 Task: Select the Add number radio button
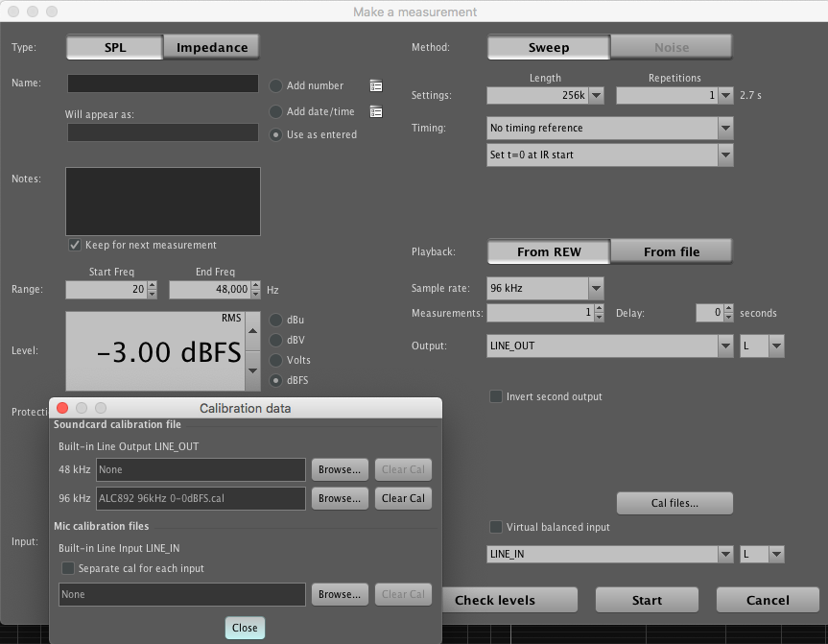(275, 85)
